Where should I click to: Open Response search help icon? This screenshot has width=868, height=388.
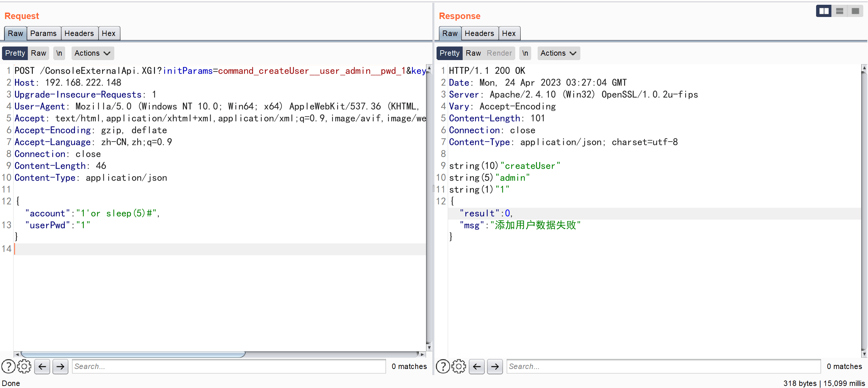tap(443, 366)
